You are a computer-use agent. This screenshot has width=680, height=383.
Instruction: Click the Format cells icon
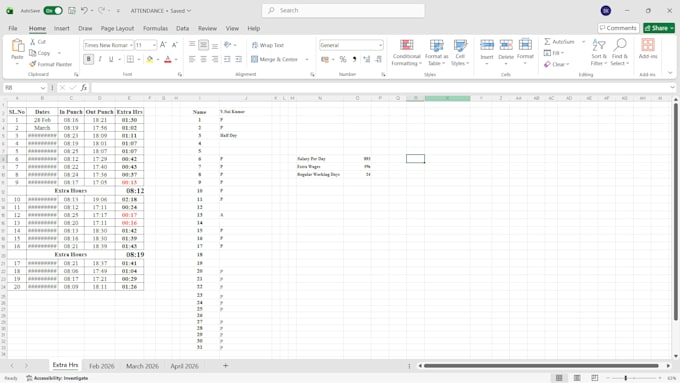pyautogui.click(x=525, y=45)
